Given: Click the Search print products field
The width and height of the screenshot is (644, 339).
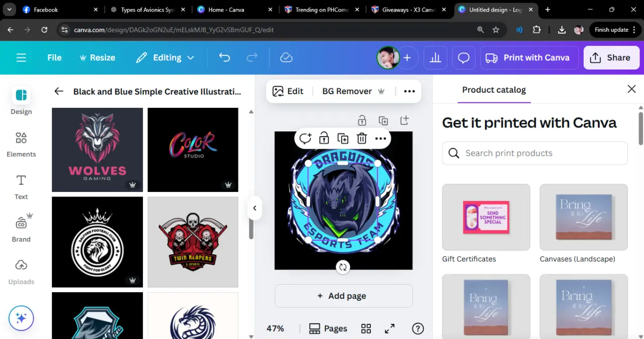Looking at the screenshot, I should [x=535, y=153].
